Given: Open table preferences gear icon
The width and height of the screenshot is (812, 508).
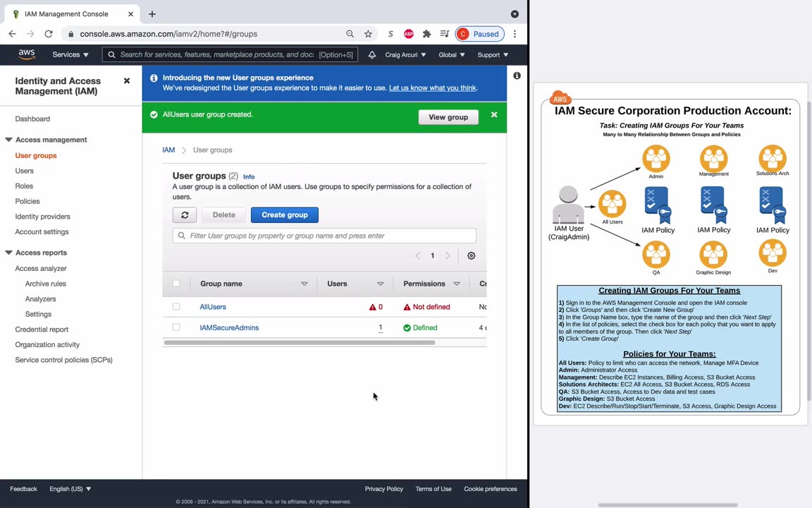Looking at the screenshot, I should [472, 255].
